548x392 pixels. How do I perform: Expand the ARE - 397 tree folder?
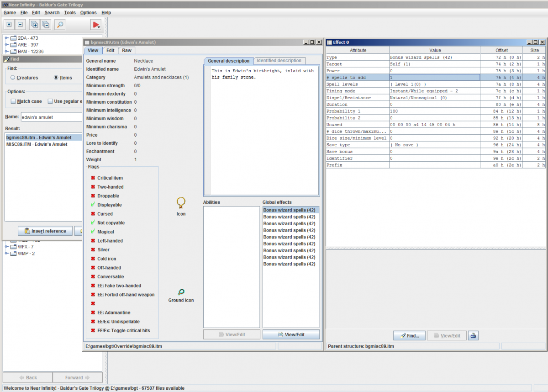tap(7, 45)
